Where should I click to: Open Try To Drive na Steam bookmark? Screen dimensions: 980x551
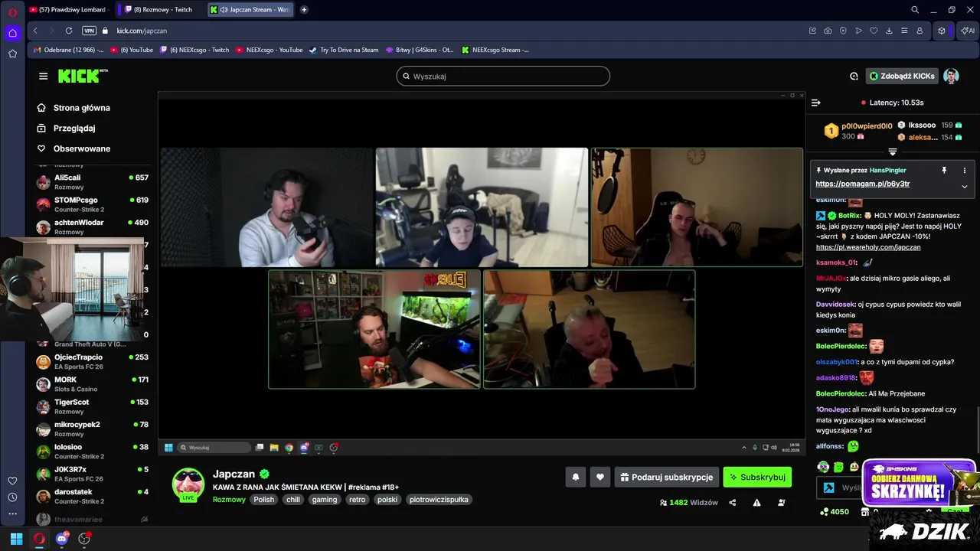click(344, 50)
